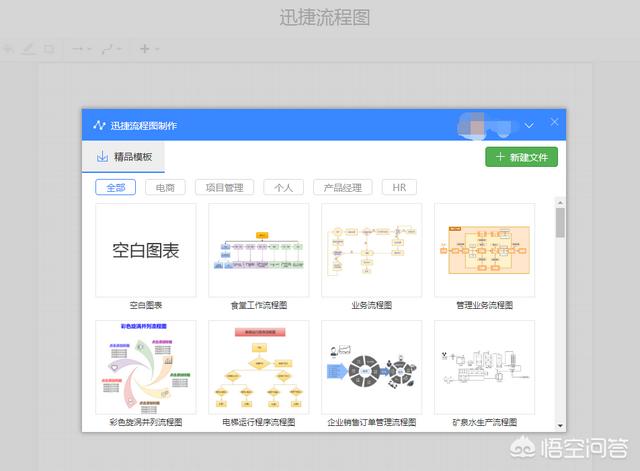Click the 电梯运行程序流程图 caption text
The height and width of the screenshot is (471, 640).
pos(259,422)
